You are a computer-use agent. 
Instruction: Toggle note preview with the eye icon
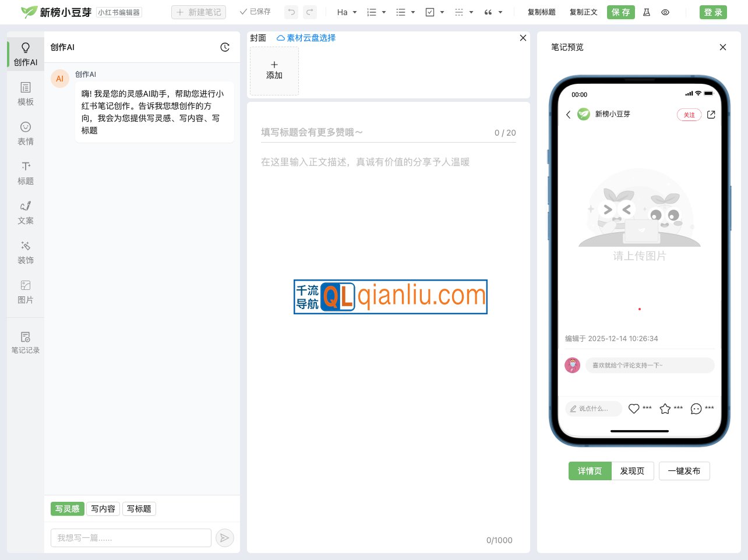tap(665, 12)
